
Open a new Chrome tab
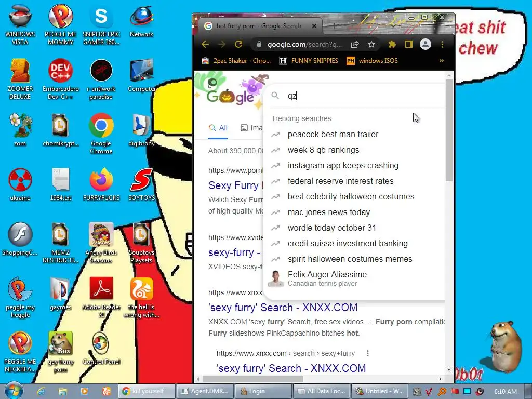click(x=334, y=26)
